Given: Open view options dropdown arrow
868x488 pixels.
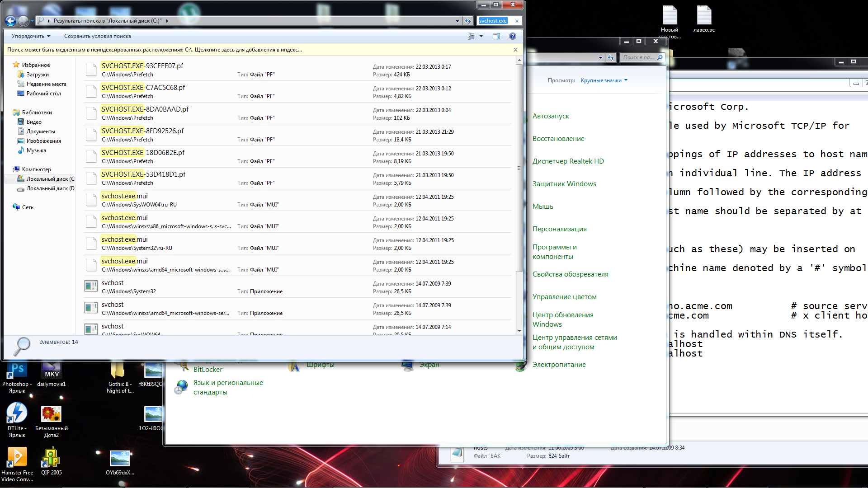Looking at the screenshot, I should tap(481, 36).
